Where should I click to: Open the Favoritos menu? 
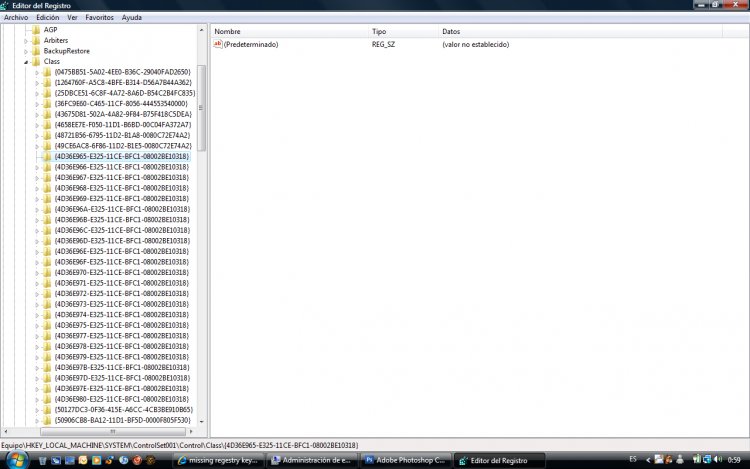tap(99, 18)
